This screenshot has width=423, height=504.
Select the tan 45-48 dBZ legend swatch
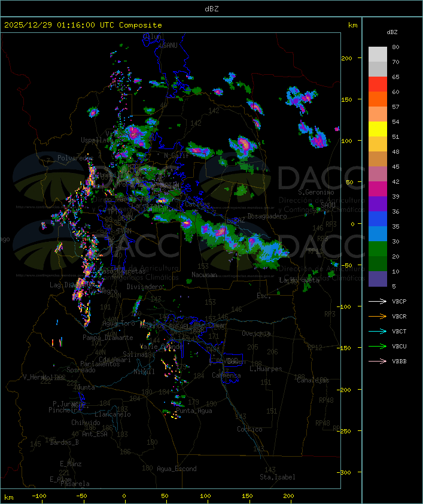(378, 159)
